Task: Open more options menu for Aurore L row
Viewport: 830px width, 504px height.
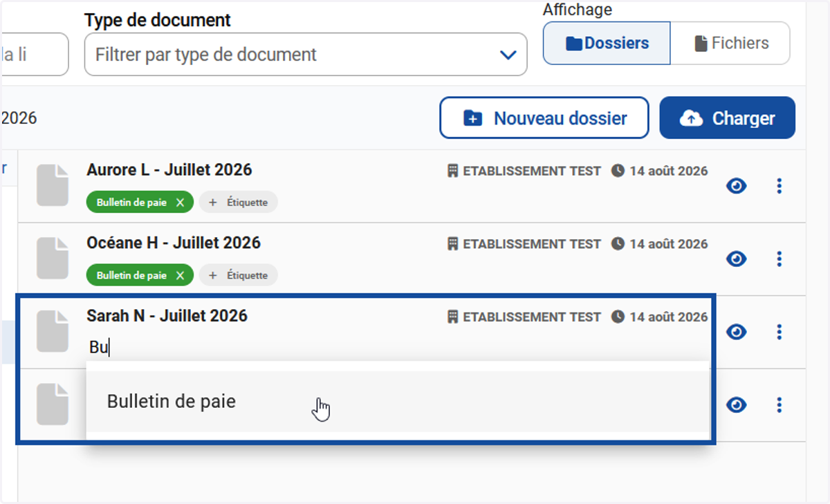Action: [x=780, y=186]
